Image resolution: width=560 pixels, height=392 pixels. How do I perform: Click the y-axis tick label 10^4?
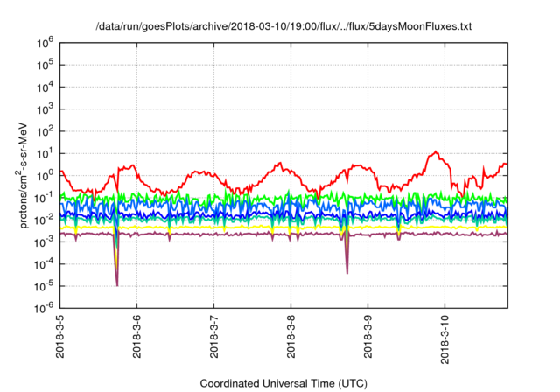click(45, 87)
